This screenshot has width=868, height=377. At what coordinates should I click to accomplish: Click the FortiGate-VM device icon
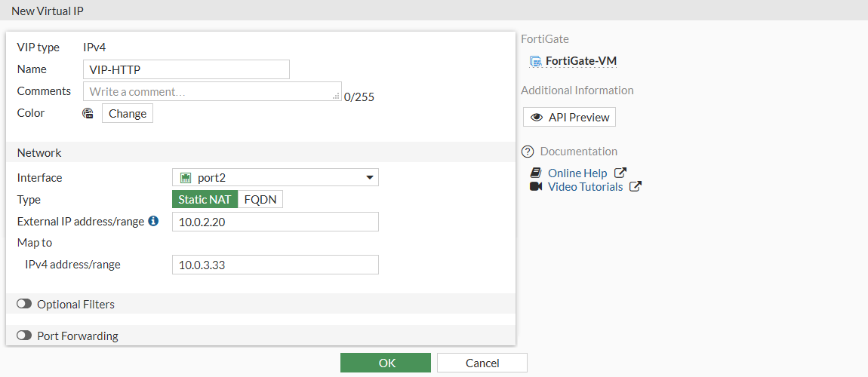coord(535,62)
